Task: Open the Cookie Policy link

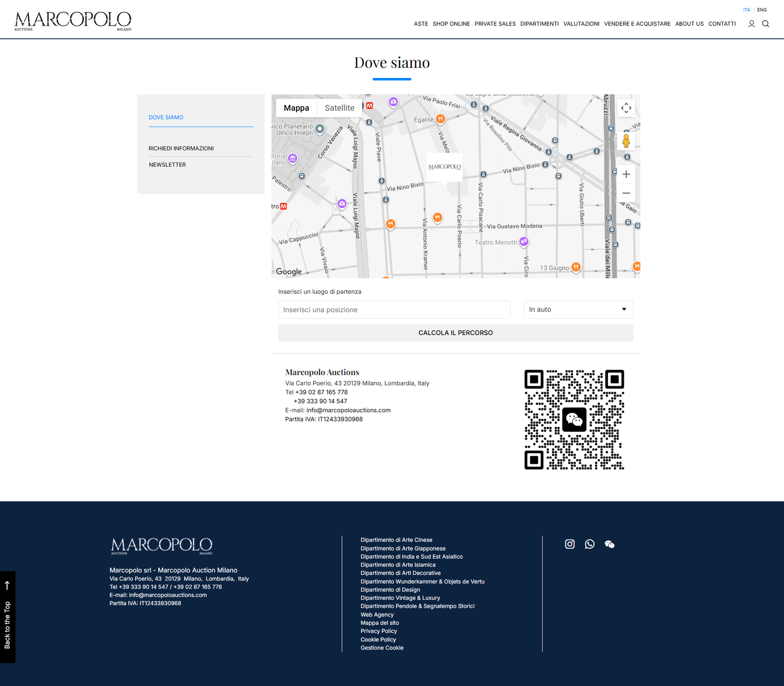Action: 378,639
